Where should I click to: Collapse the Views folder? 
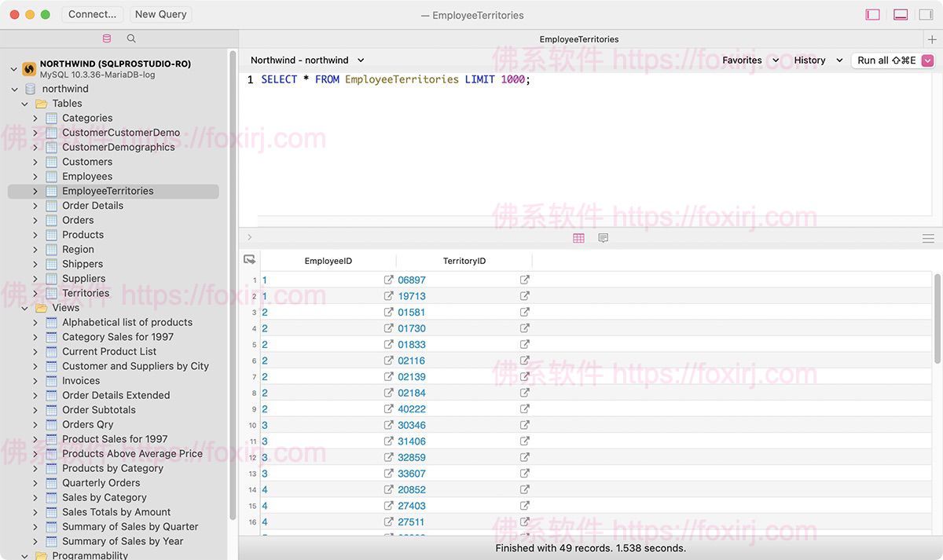25,308
